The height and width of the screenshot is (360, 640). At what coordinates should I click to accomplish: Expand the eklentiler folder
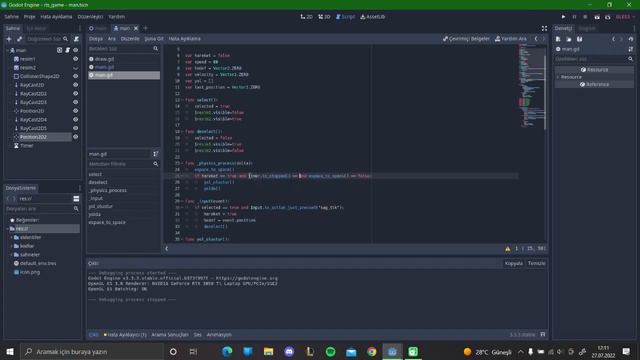click(x=11, y=237)
